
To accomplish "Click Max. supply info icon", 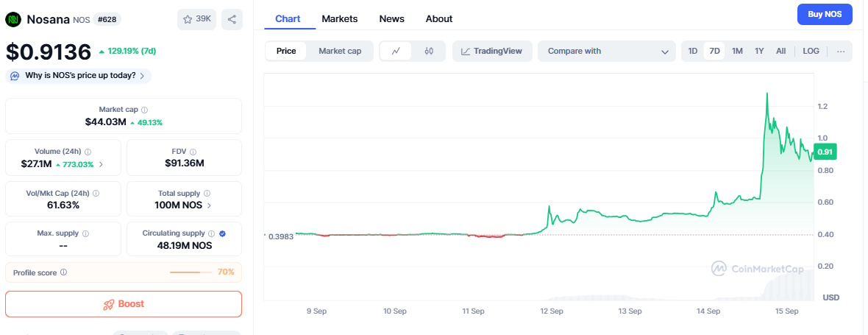I will (85, 233).
